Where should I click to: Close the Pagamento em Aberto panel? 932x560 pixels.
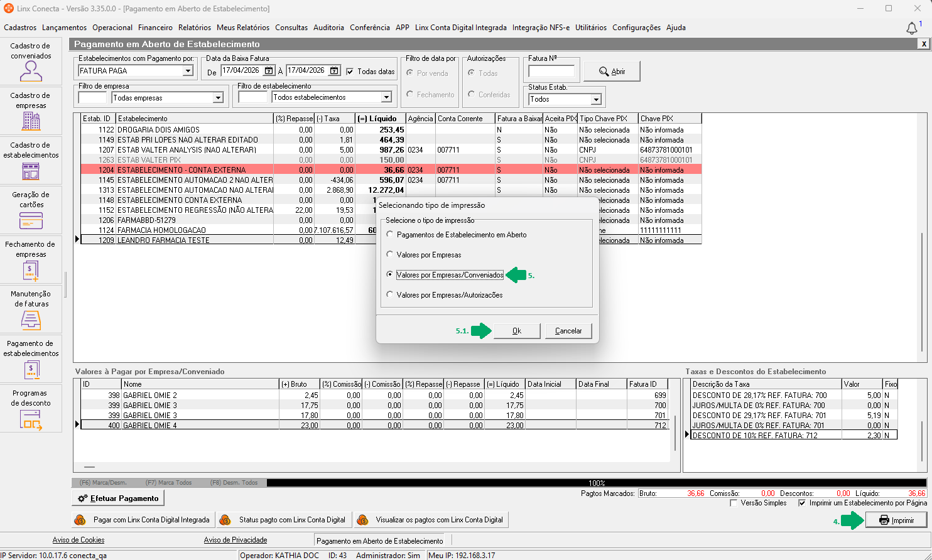coord(923,44)
